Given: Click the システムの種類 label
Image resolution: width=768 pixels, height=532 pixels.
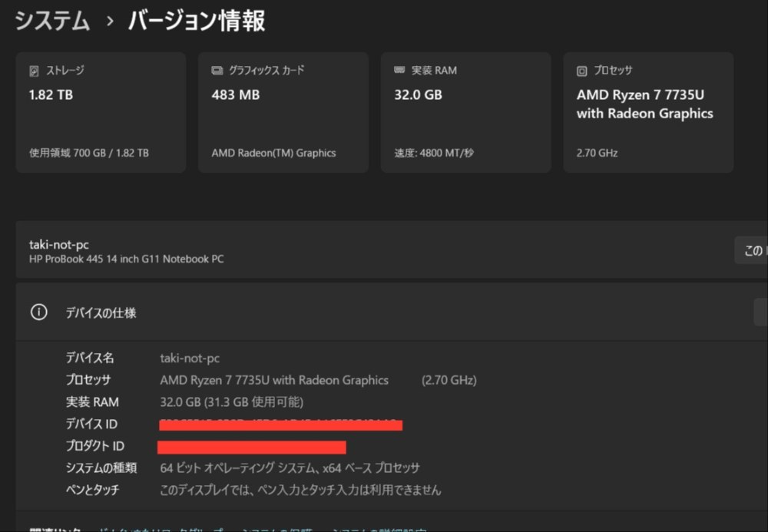Looking at the screenshot, I should pyautogui.click(x=101, y=468).
